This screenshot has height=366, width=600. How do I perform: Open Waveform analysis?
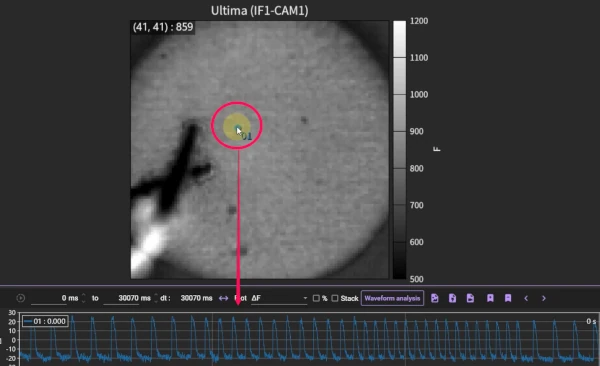coord(392,298)
